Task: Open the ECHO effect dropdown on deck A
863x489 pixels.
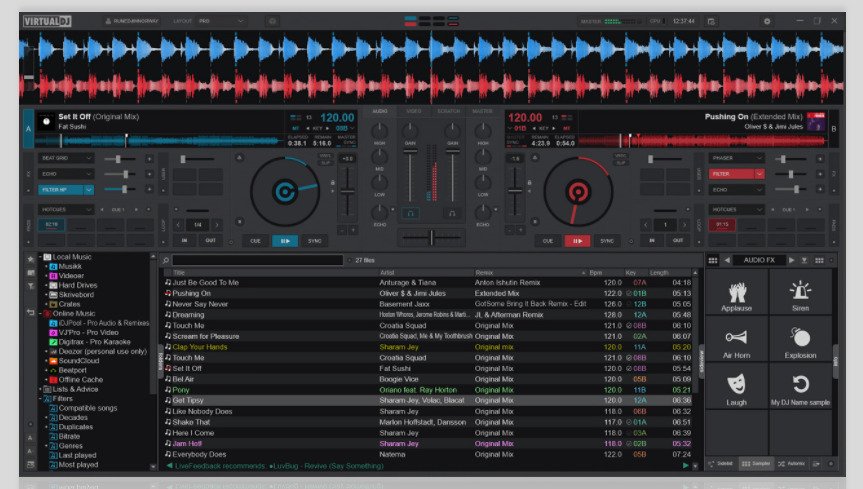Action: tap(65, 173)
